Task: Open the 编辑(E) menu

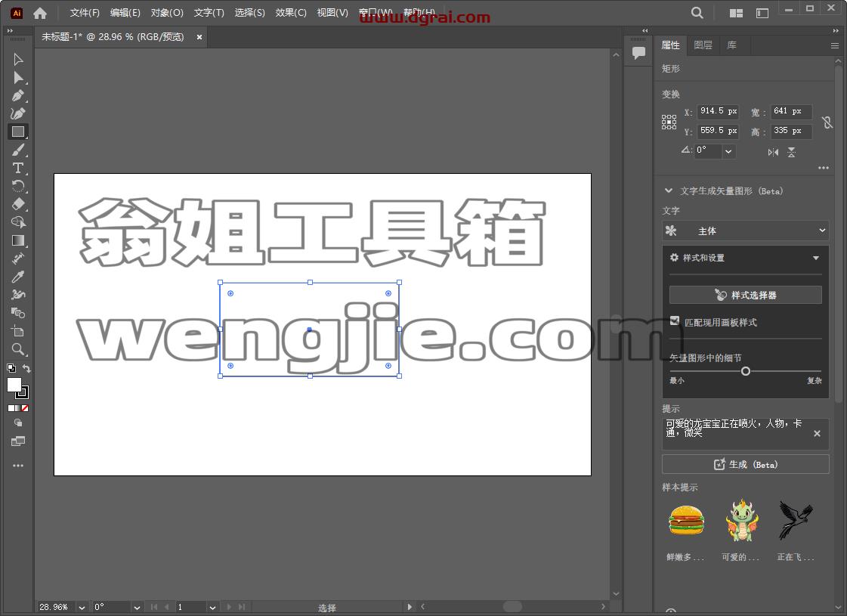Action: 125,12
